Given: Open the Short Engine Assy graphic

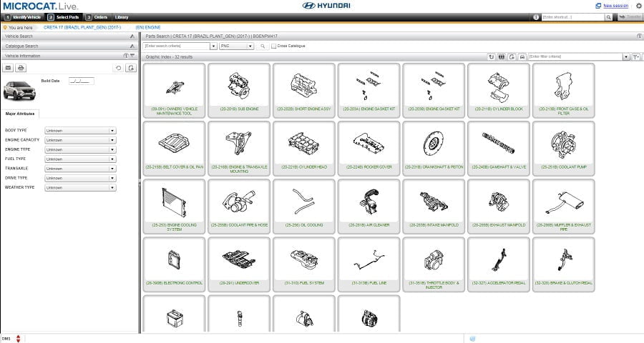Looking at the screenshot, I should click(304, 91).
